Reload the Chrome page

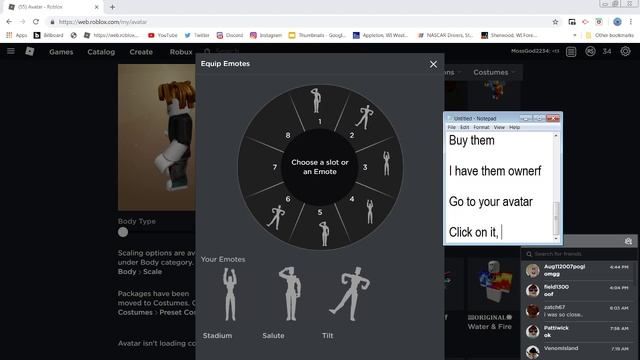click(x=36, y=22)
